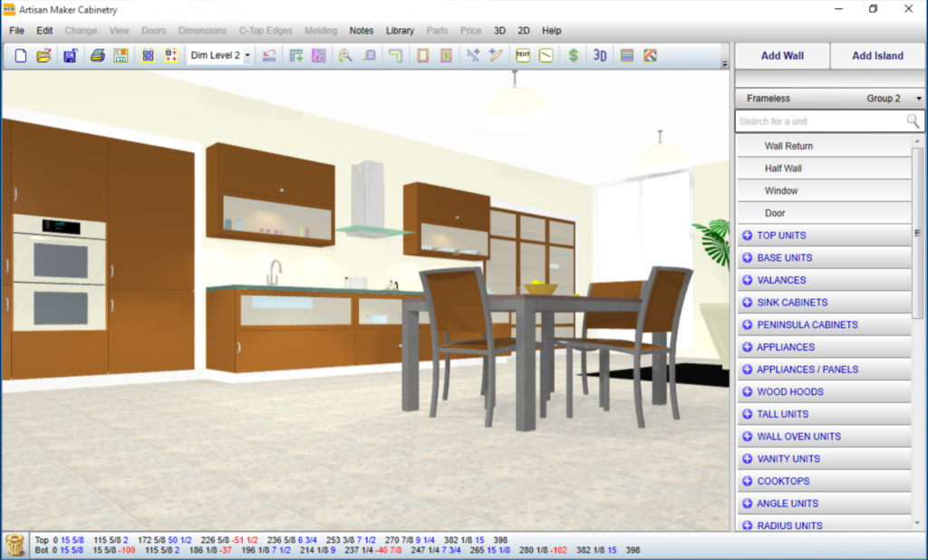This screenshot has width=928, height=560.
Task: Click the New file icon
Action: 21,55
